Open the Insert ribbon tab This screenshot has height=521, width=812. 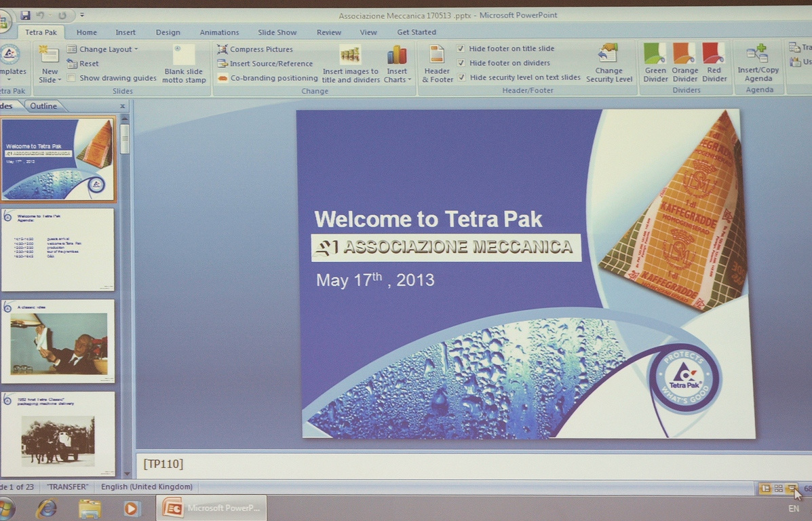click(x=125, y=32)
